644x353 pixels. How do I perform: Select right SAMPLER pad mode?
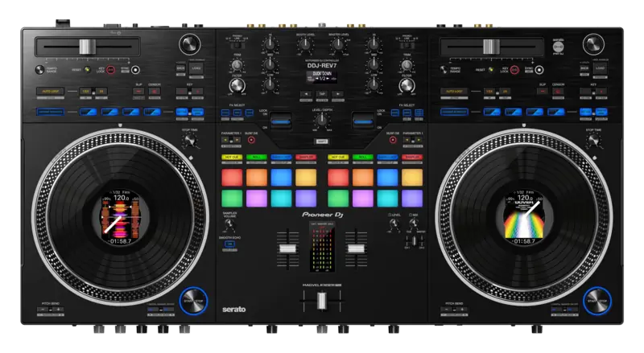tap(412, 158)
